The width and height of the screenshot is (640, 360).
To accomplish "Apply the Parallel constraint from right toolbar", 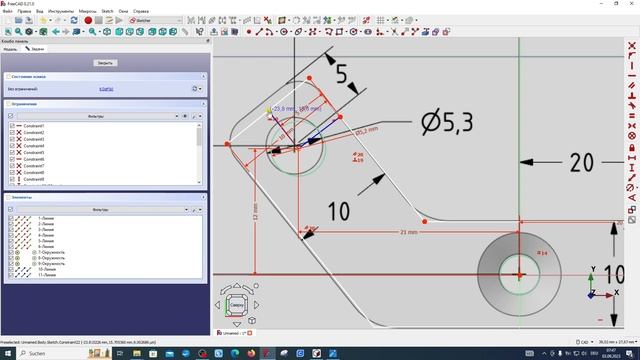I will [x=632, y=85].
